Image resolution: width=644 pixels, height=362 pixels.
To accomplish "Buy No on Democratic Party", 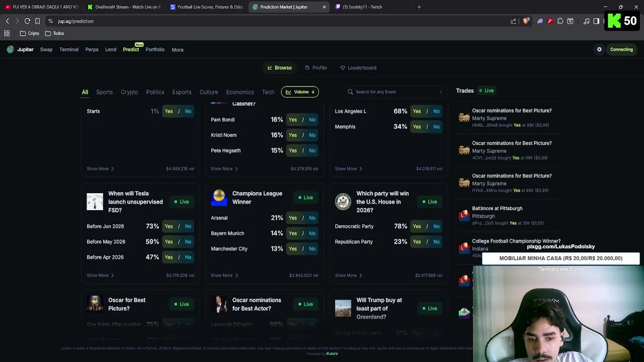I will (436, 226).
